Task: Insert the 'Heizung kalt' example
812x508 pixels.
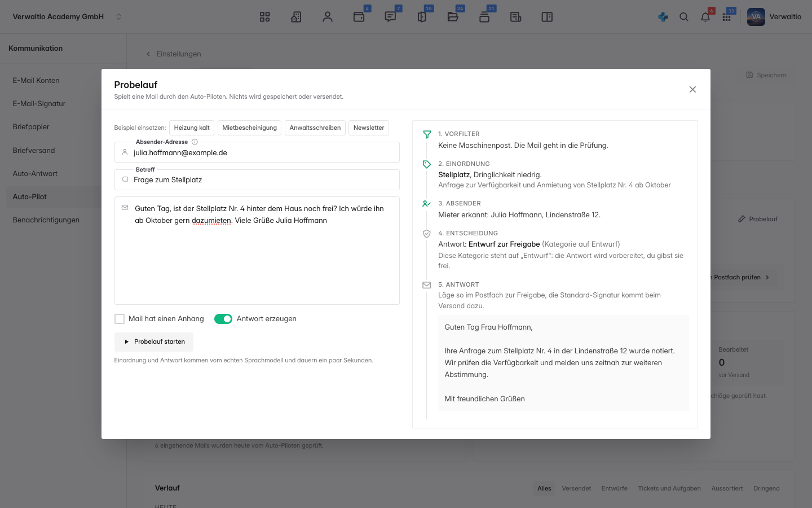Action: pos(192,128)
